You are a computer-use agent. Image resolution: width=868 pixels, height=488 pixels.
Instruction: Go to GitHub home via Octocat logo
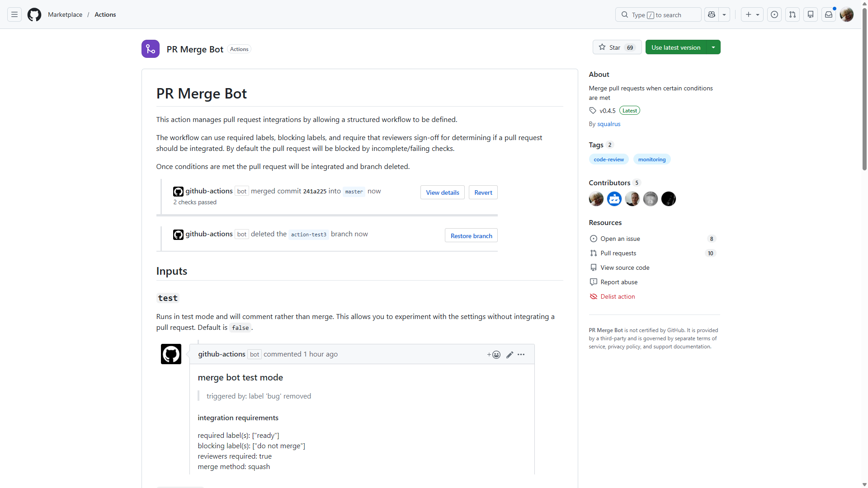pos(34,14)
